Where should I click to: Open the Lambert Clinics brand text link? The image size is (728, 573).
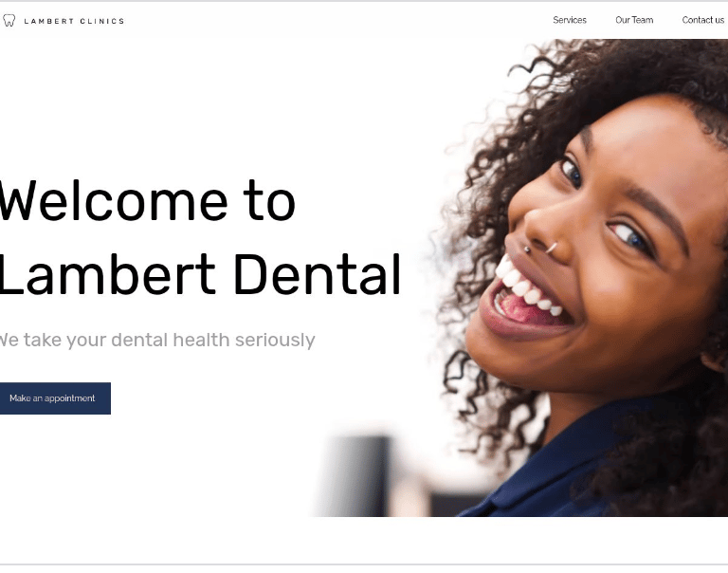click(74, 21)
